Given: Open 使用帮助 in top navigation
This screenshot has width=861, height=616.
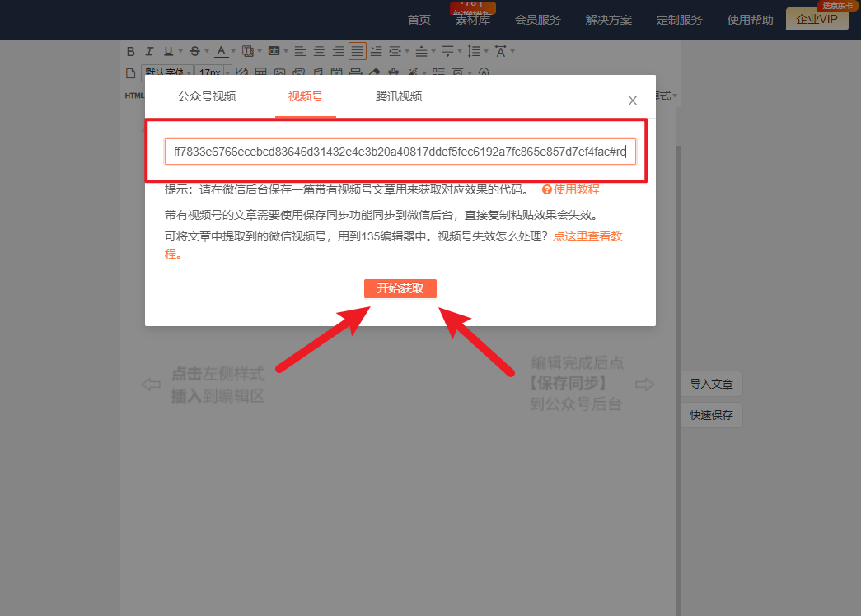Looking at the screenshot, I should (x=750, y=20).
